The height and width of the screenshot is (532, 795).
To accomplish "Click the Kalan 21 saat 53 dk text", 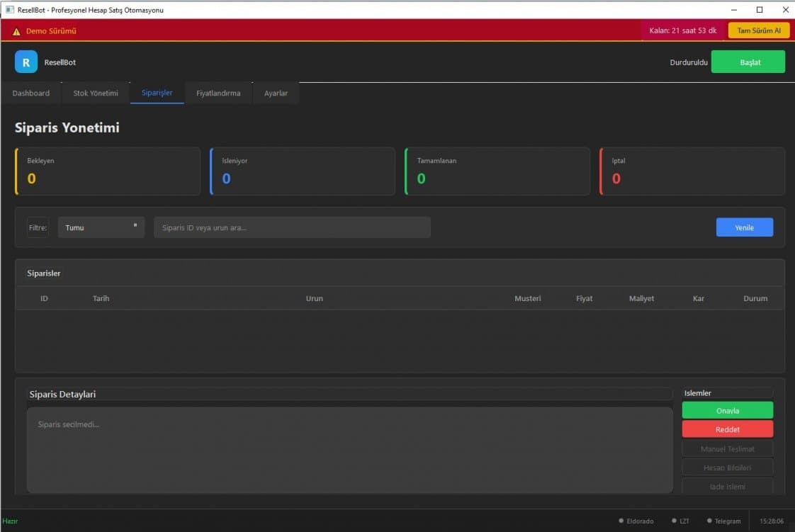I will click(683, 30).
